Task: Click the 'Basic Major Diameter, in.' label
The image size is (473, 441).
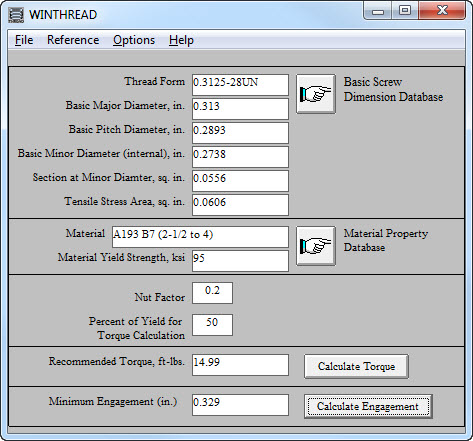Action: coord(125,106)
